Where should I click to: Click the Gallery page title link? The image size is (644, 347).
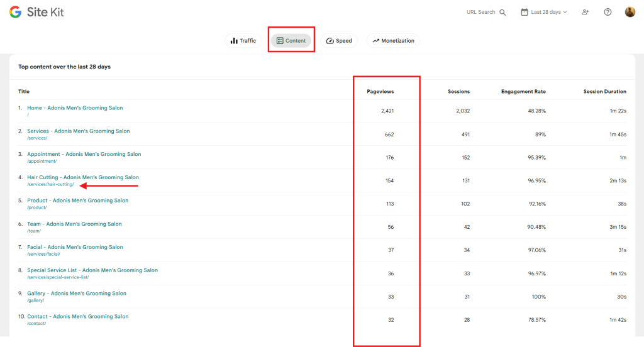[x=77, y=294]
